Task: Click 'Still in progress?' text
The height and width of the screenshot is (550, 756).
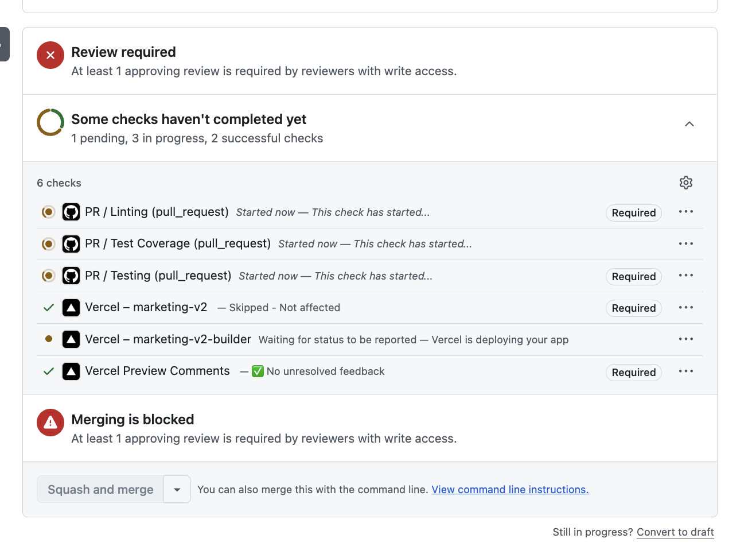Action: 593,532
